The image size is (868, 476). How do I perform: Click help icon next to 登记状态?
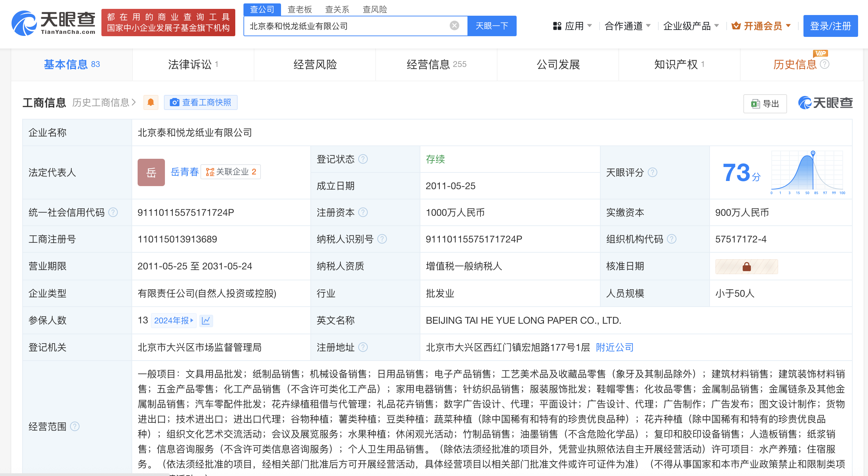(x=363, y=159)
